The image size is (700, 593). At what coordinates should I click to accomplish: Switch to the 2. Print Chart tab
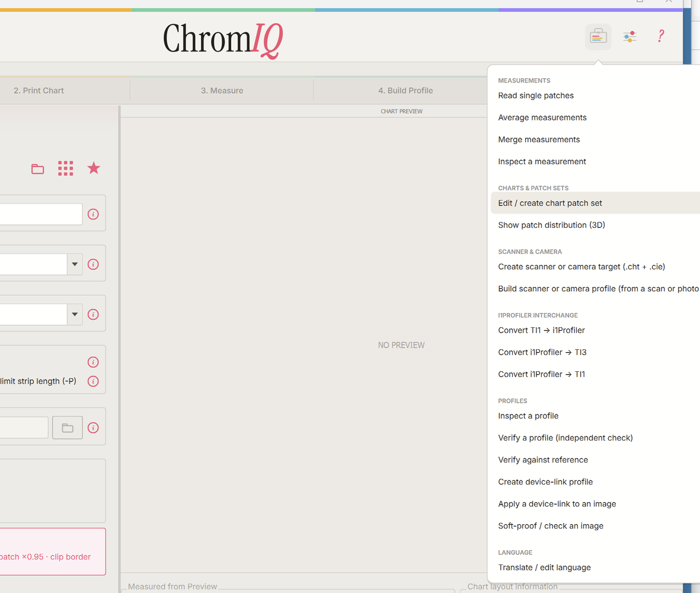click(39, 91)
